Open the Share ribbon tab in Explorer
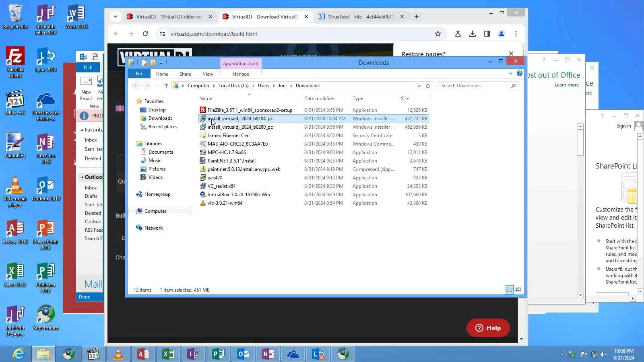Viewport: 644px width, 362px height. click(185, 74)
